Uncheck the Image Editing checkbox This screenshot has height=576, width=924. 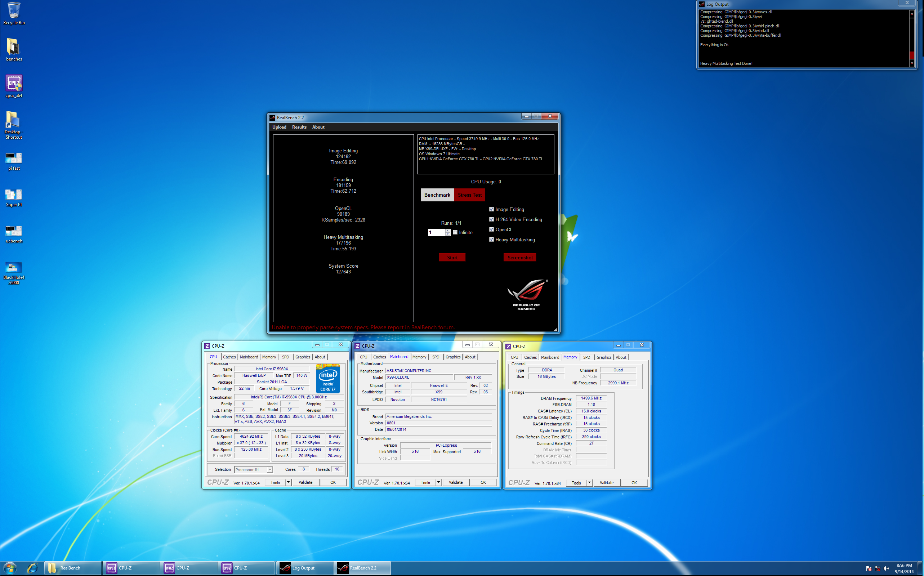491,209
